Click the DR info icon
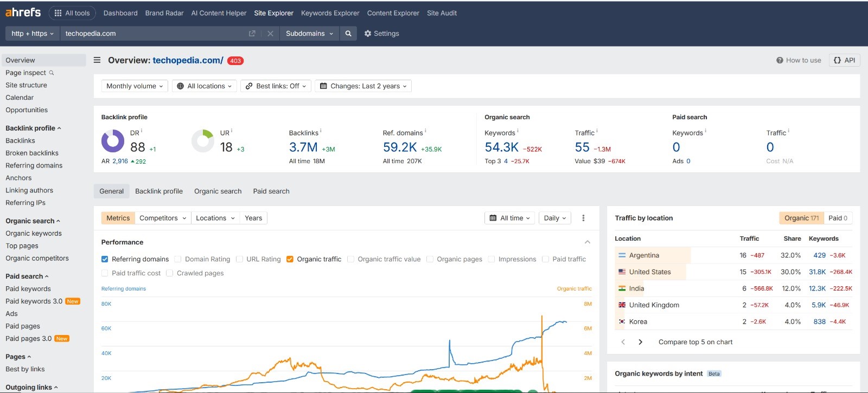Image resolution: width=868 pixels, height=393 pixels. pyautogui.click(x=142, y=131)
